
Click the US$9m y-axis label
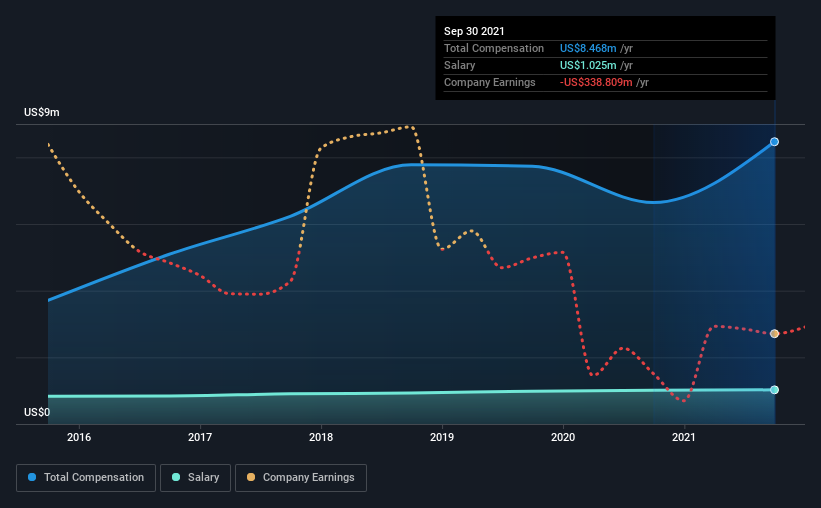tap(42, 113)
